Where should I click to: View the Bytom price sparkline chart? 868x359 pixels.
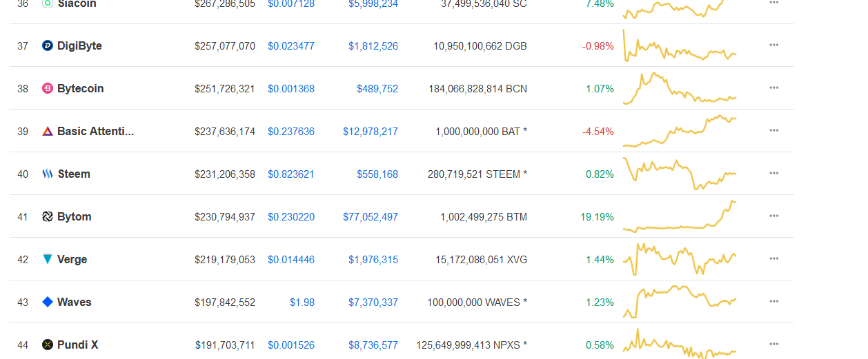point(680,216)
